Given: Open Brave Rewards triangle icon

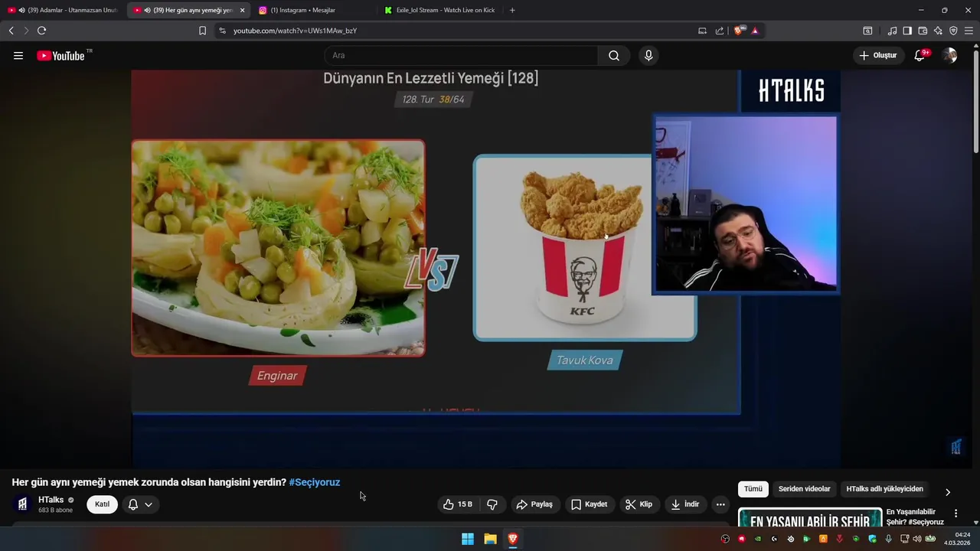Looking at the screenshot, I should click(x=755, y=31).
